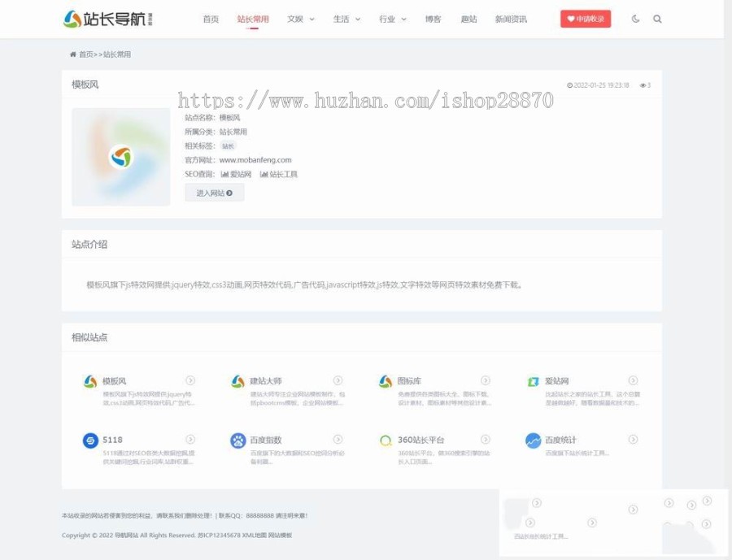Click the 苏ICP12345678 footer link

click(x=219, y=536)
